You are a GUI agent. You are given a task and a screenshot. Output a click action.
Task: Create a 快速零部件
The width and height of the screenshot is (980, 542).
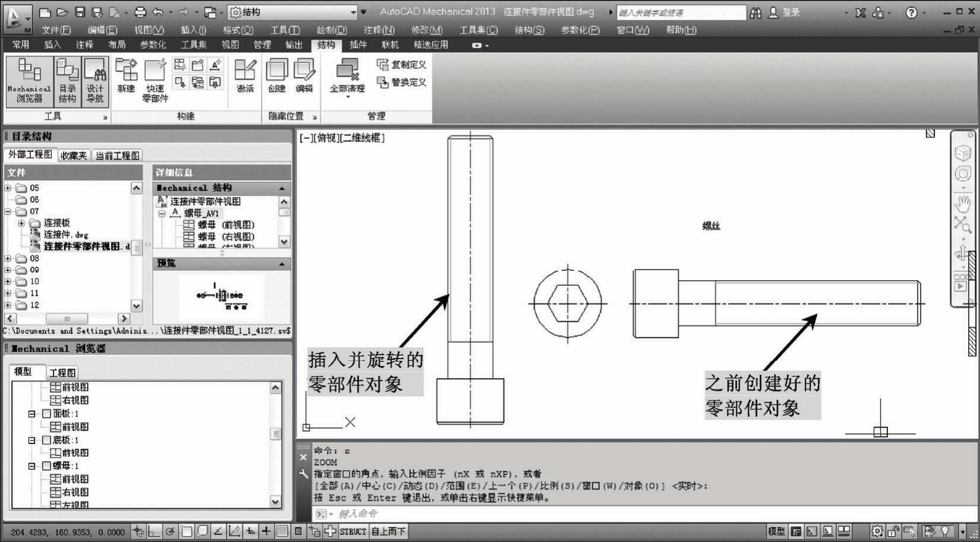click(x=155, y=80)
